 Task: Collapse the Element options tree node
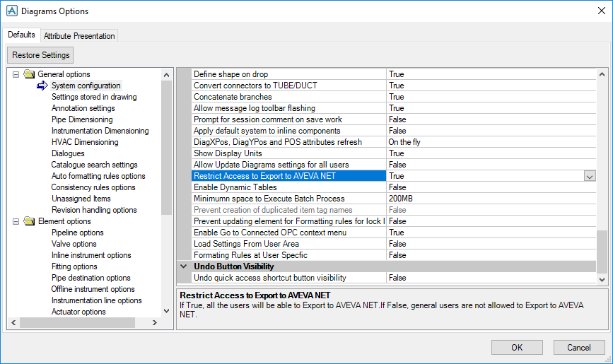coord(16,221)
